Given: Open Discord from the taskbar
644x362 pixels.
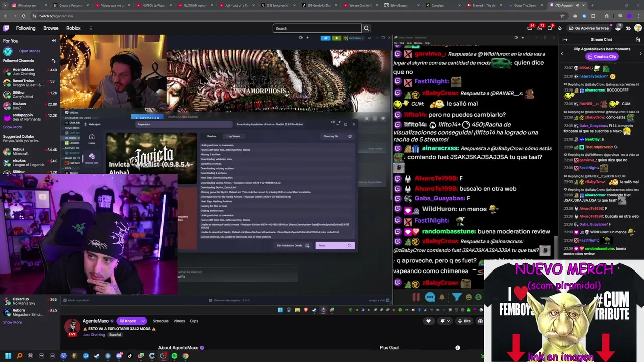Looking at the screenshot, I should click(119, 356).
